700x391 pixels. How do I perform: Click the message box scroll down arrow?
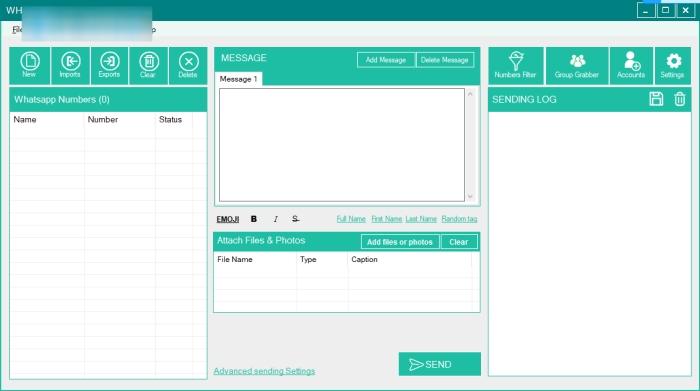coord(470,196)
